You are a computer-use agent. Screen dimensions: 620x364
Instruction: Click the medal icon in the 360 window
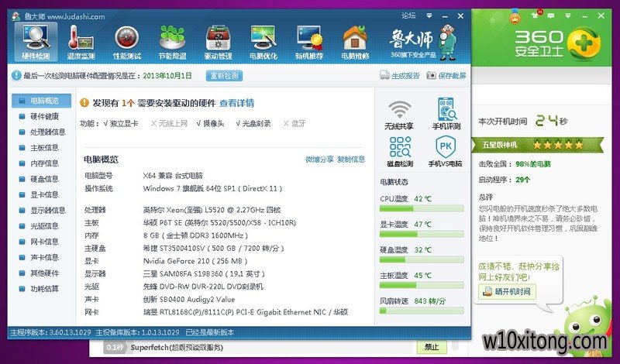(x=515, y=16)
